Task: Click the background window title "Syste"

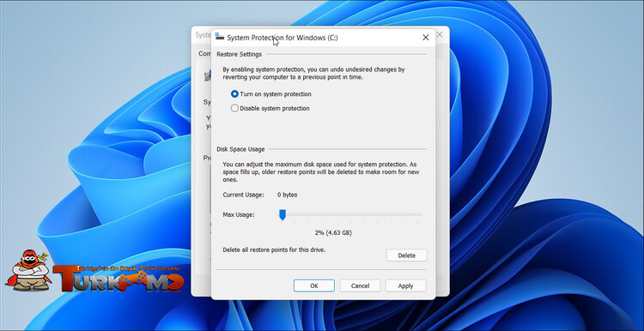Action: (x=203, y=35)
